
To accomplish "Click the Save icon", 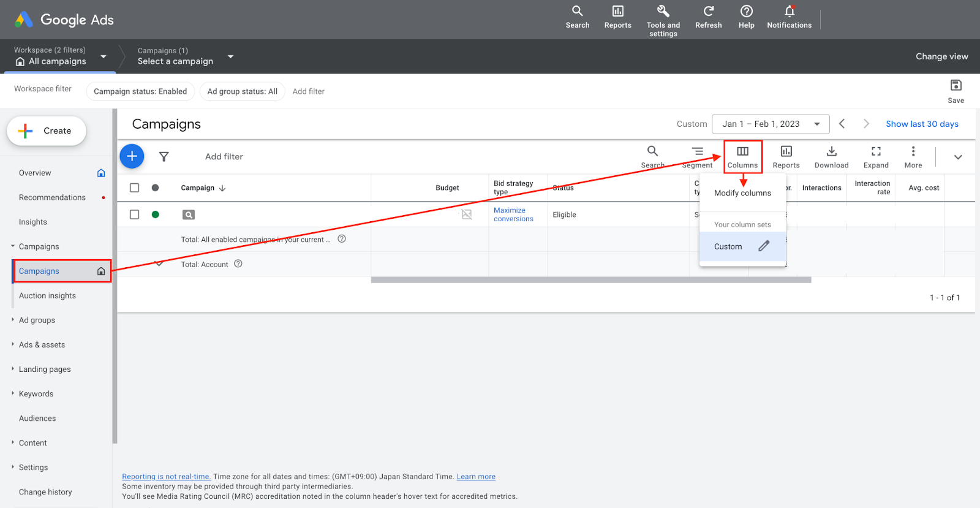I will click(956, 85).
